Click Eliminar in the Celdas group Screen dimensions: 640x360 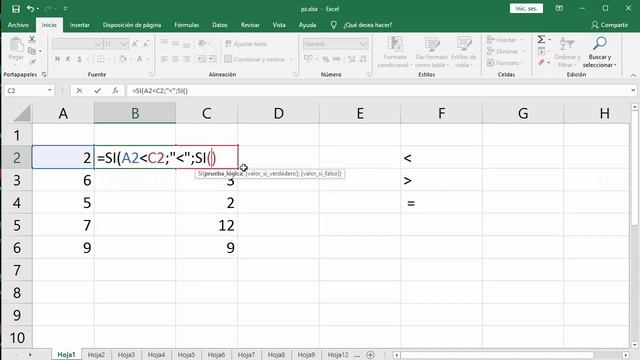[505, 51]
